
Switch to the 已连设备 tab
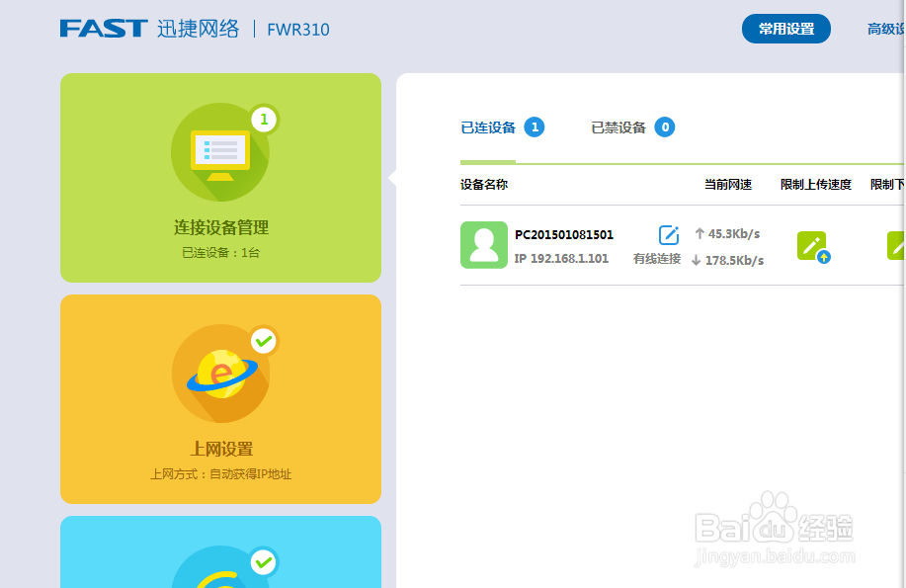488,127
